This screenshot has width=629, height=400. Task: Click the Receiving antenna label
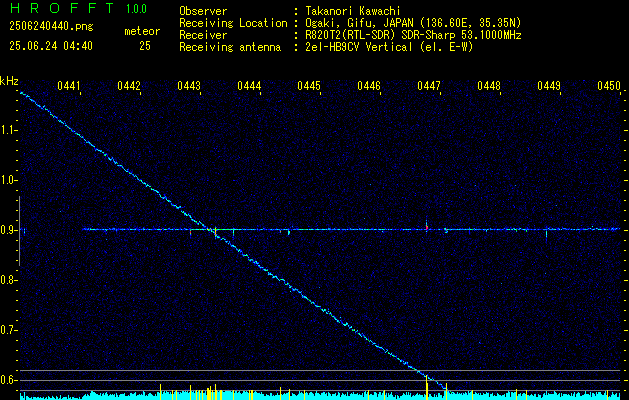[230, 47]
